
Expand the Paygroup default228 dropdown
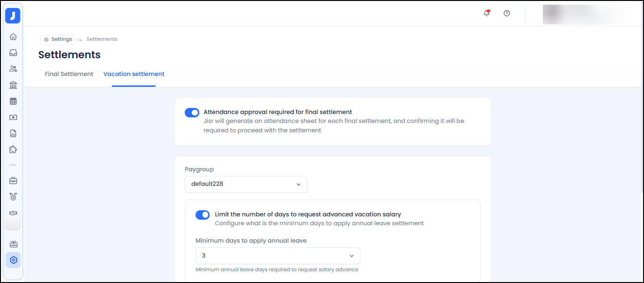click(246, 184)
